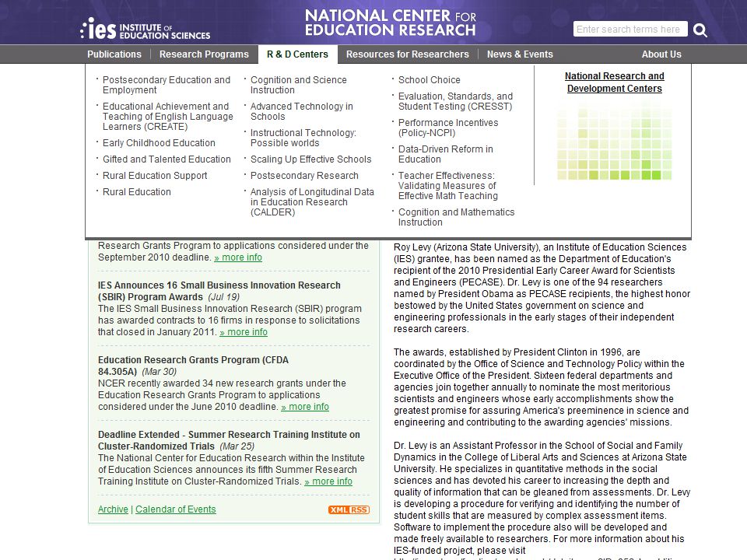Open the Publications menu
Image resolution: width=747 pixels, height=560 pixels.
coord(114,54)
